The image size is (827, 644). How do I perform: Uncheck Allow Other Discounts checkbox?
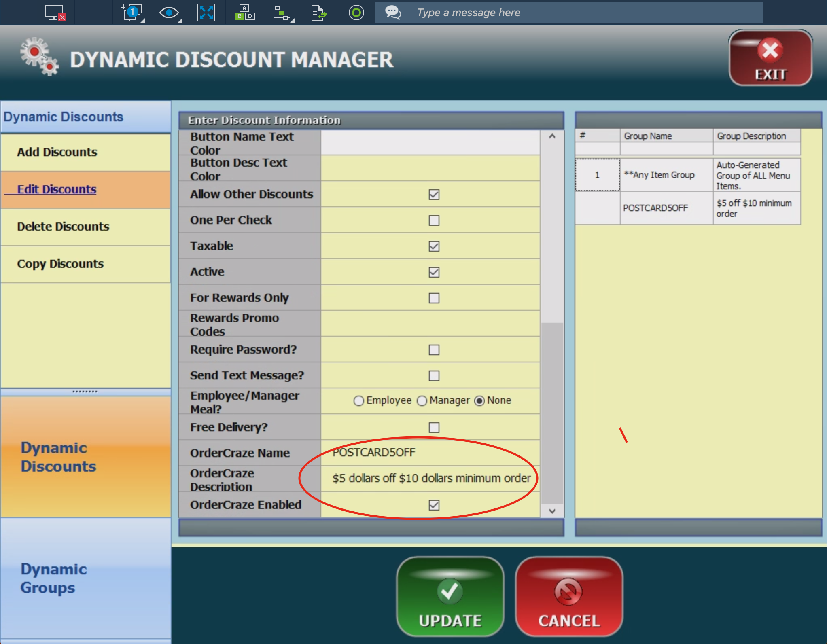434,195
